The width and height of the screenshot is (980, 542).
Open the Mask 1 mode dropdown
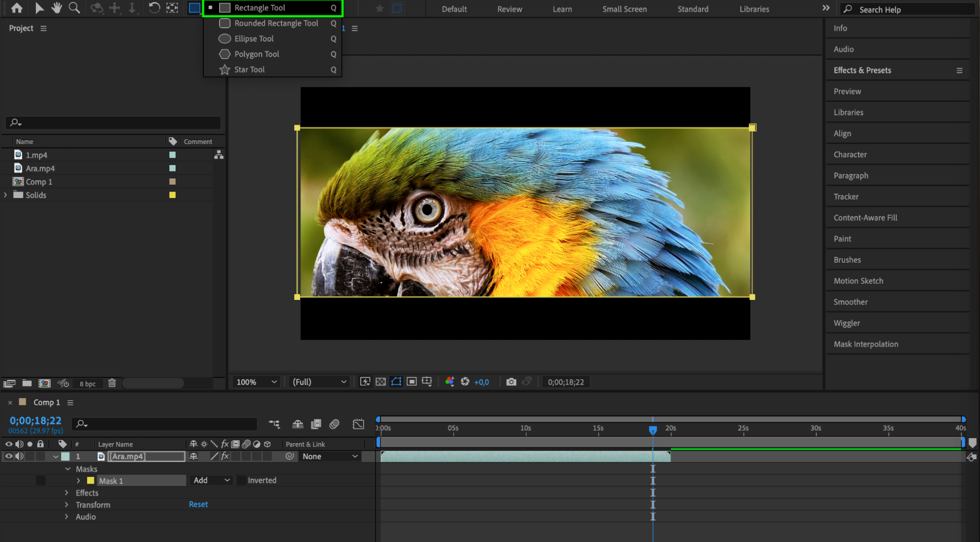211,480
